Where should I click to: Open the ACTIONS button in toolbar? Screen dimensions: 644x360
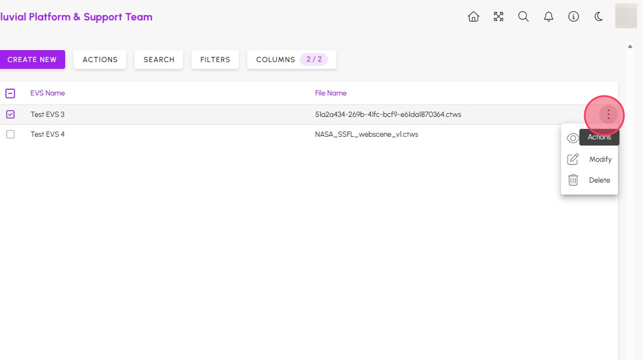[x=100, y=60]
